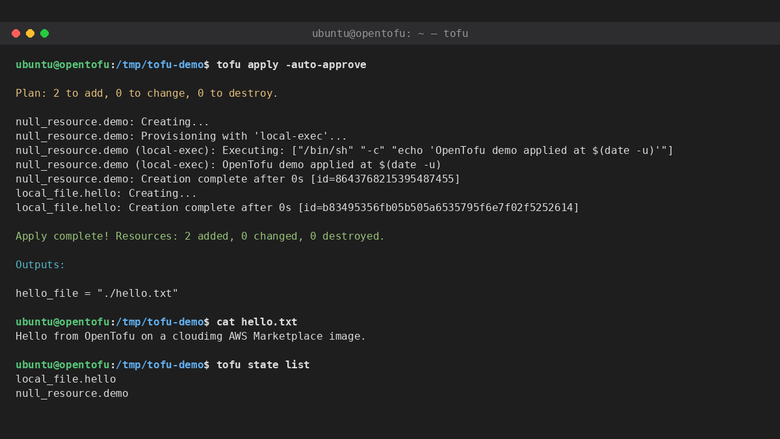Click the local_file.hello 'Creation complete' line

pyautogui.click(x=297, y=207)
